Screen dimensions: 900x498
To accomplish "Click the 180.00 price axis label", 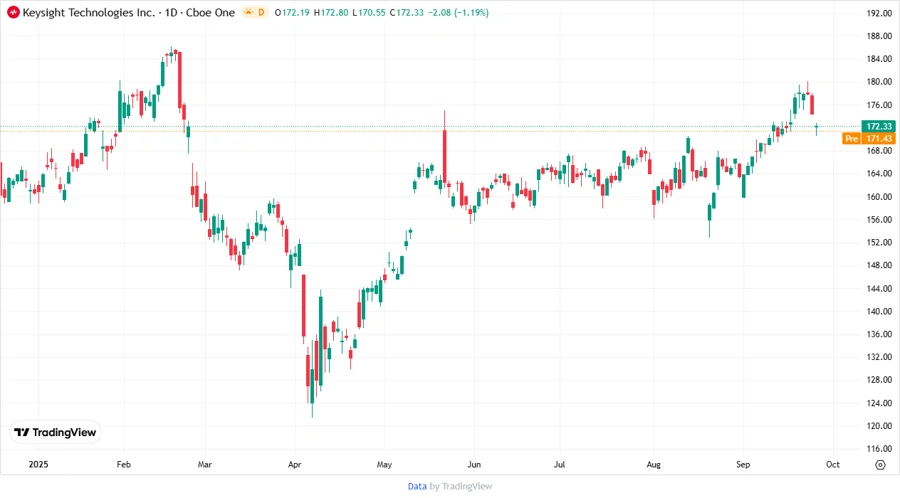I will [x=879, y=82].
